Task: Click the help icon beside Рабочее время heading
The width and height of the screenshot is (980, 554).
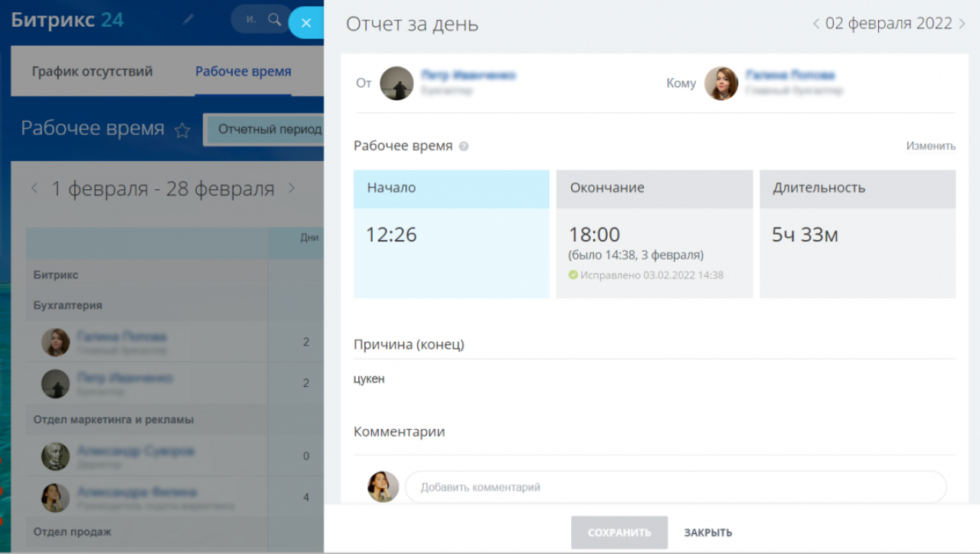Action: (x=463, y=146)
